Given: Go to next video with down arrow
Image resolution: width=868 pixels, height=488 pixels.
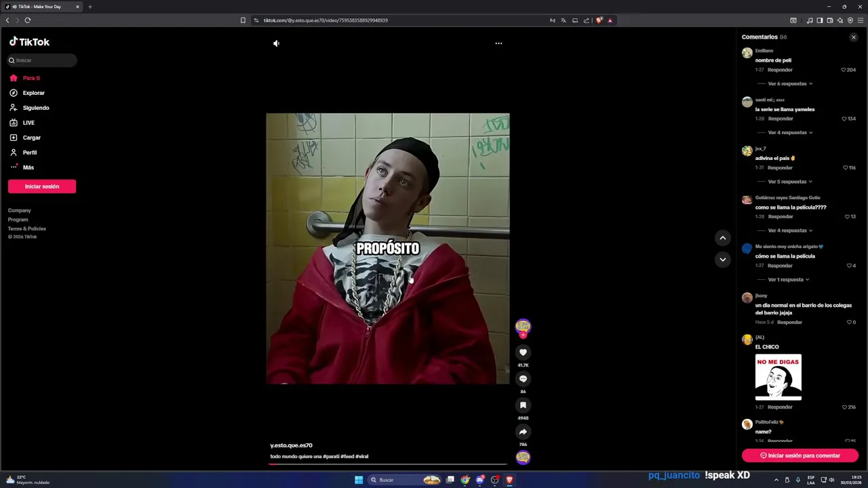Looking at the screenshot, I should click(x=723, y=260).
